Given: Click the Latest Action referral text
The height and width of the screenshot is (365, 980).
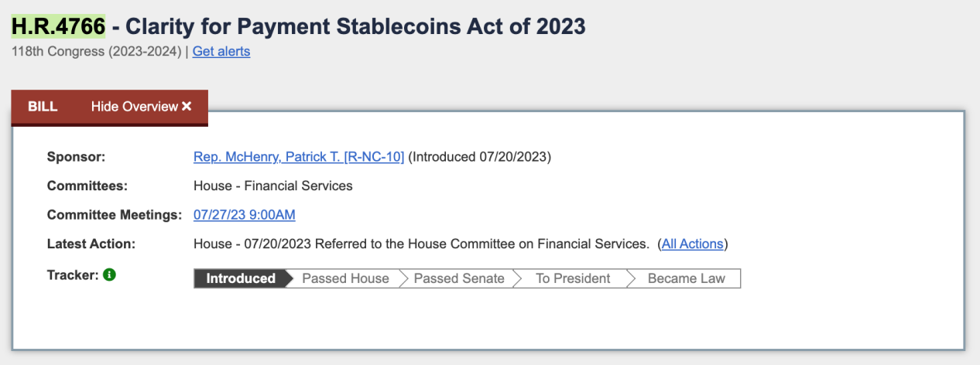Looking at the screenshot, I should tap(421, 244).
